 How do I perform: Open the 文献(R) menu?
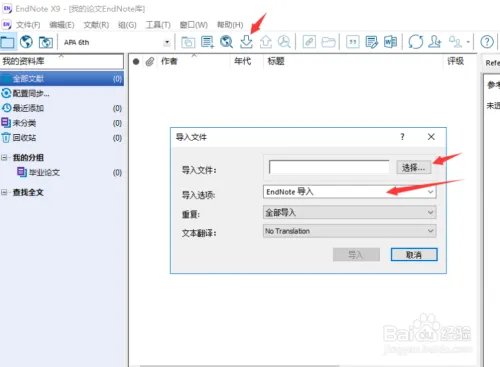96,25
